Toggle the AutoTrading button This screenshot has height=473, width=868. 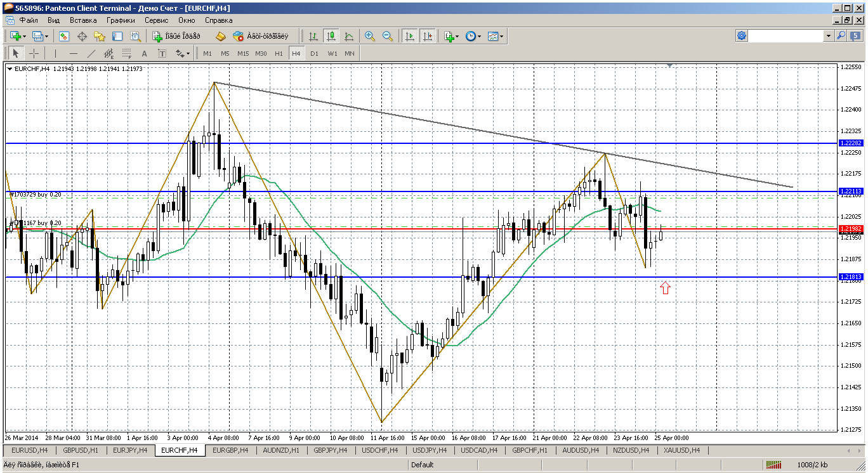pyautogui.click(x=260, y=36)
